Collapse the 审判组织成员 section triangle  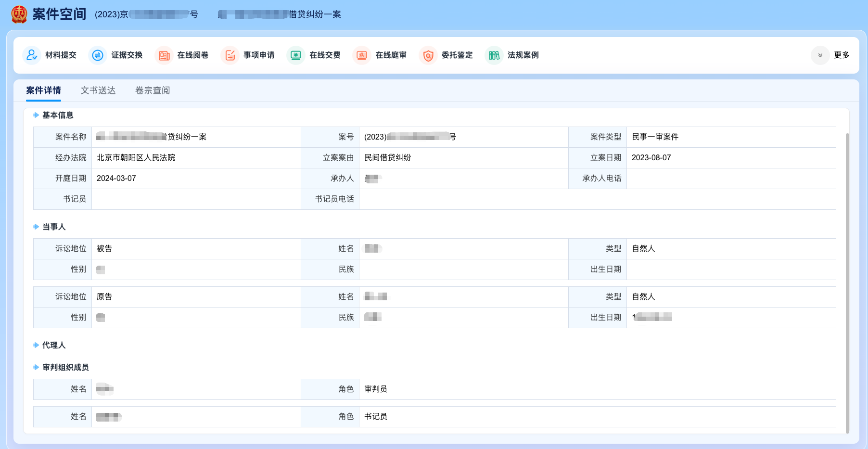pos(36,367)
